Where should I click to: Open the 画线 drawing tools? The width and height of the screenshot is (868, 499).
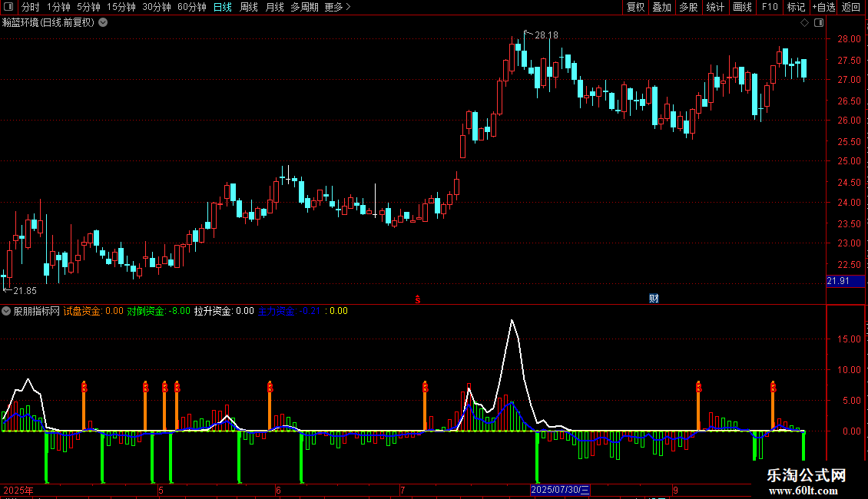coord(742,7)
